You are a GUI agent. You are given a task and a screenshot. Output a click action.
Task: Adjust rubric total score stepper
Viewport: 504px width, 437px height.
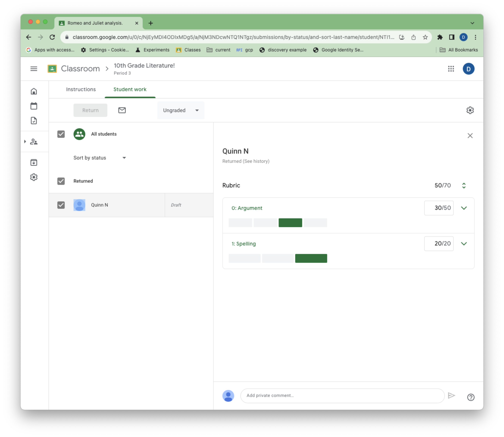[464, 185]
